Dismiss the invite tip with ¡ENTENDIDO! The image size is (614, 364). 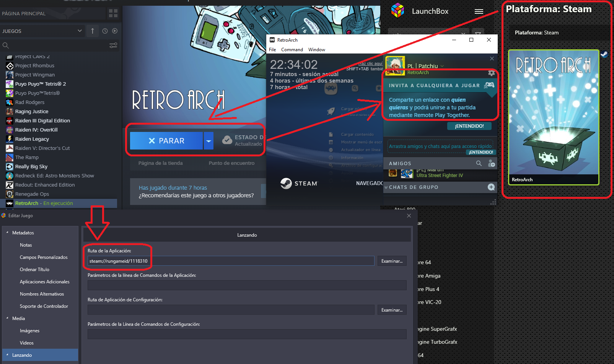pyautogui.click(x=469, y=126)
